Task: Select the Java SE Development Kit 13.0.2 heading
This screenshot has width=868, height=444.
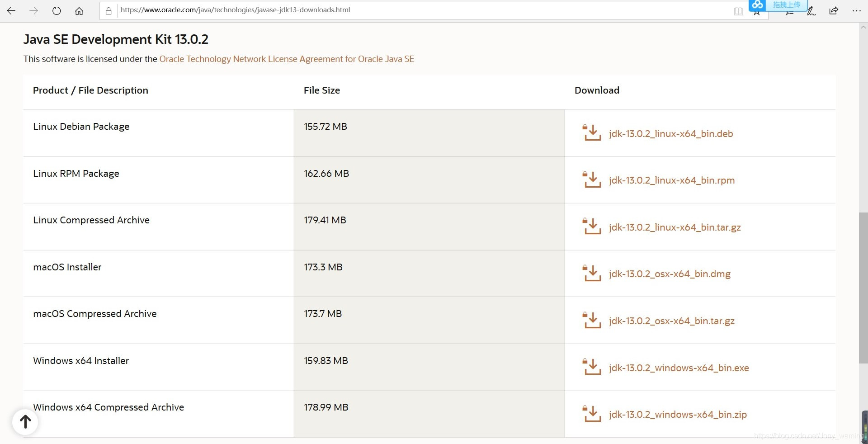Action: click(x=116, y=39)
